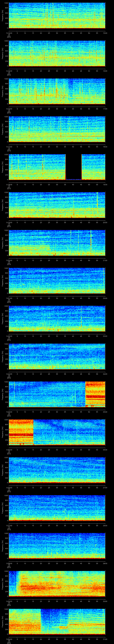Select the spectrogram panel starting at 5:16:00
The image size is (114, 644).
tap(57, 91)
